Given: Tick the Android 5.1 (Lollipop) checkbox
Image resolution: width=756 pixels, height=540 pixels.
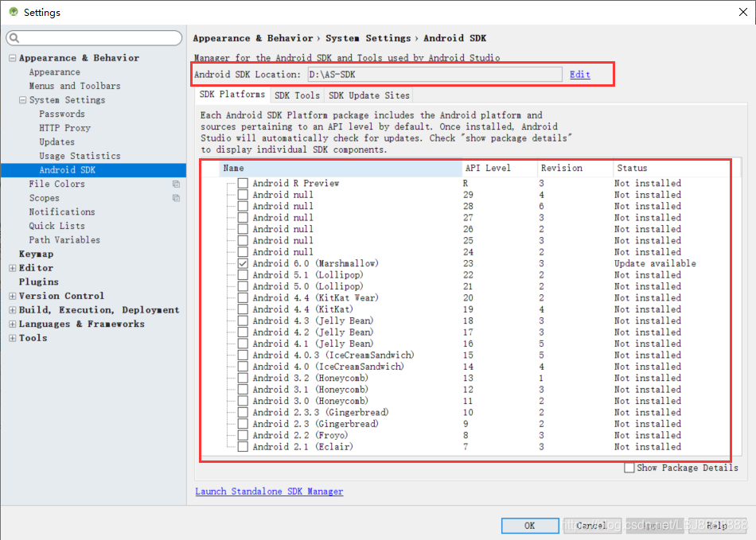Looking at the screenshot, I should point(243,275).
